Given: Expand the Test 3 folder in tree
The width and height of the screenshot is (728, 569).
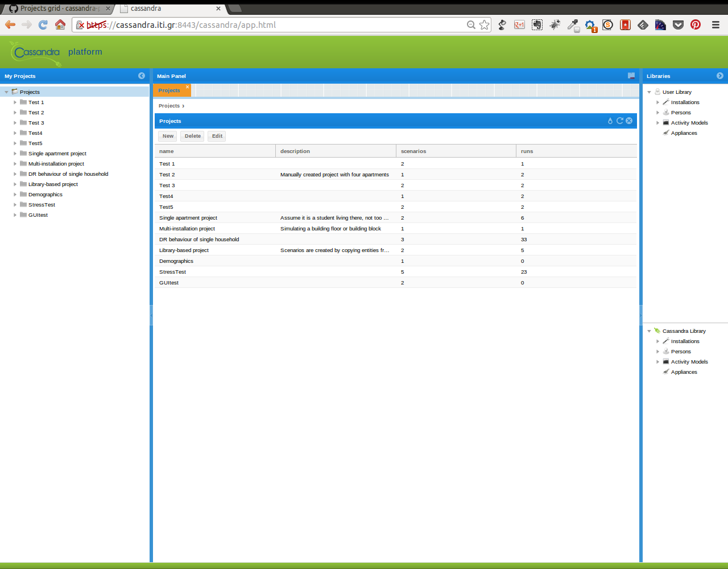Looking at the screenshot, I should (15, 123).
